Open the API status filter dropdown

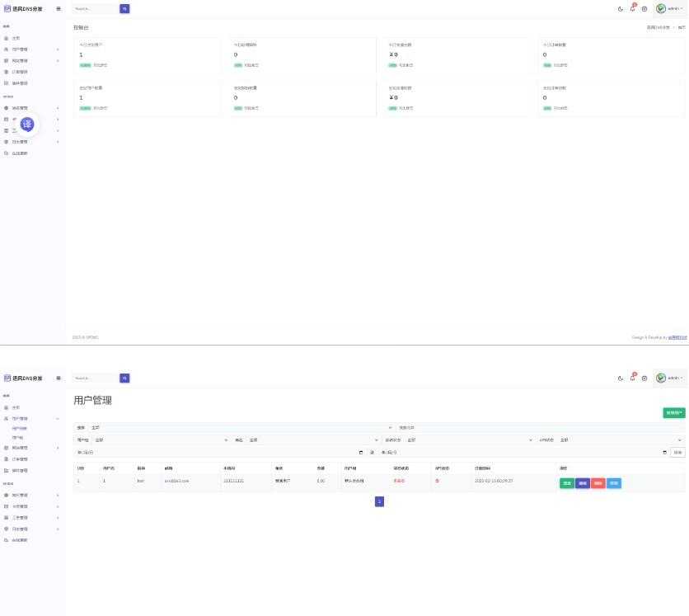620,440
